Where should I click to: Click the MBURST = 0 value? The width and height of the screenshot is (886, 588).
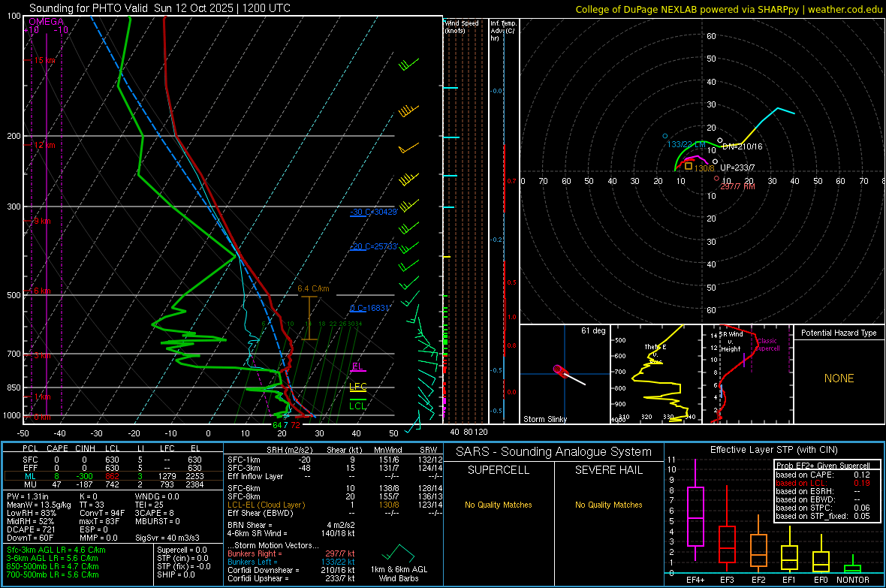157,521
